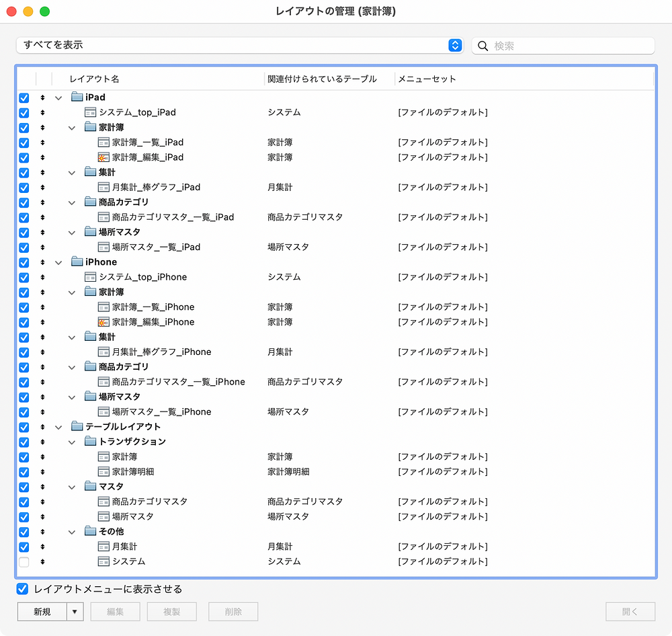Click the layout icon of 場所マスタ_一覧_iPhone
This screenshot has width=672, height=636.
point(103,412)
